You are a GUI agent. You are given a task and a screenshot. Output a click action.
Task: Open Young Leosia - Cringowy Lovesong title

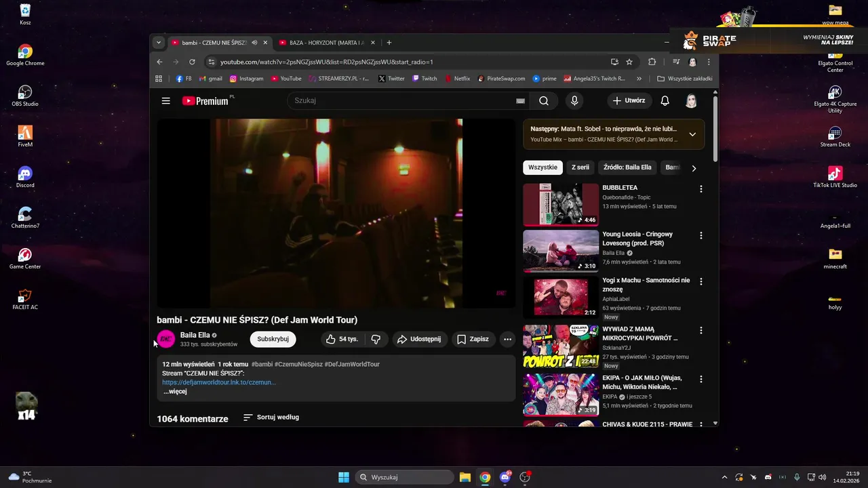[637, 239]
